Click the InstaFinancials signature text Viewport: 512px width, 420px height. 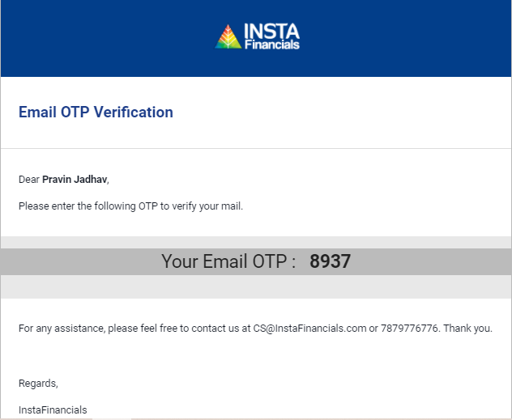53,410
